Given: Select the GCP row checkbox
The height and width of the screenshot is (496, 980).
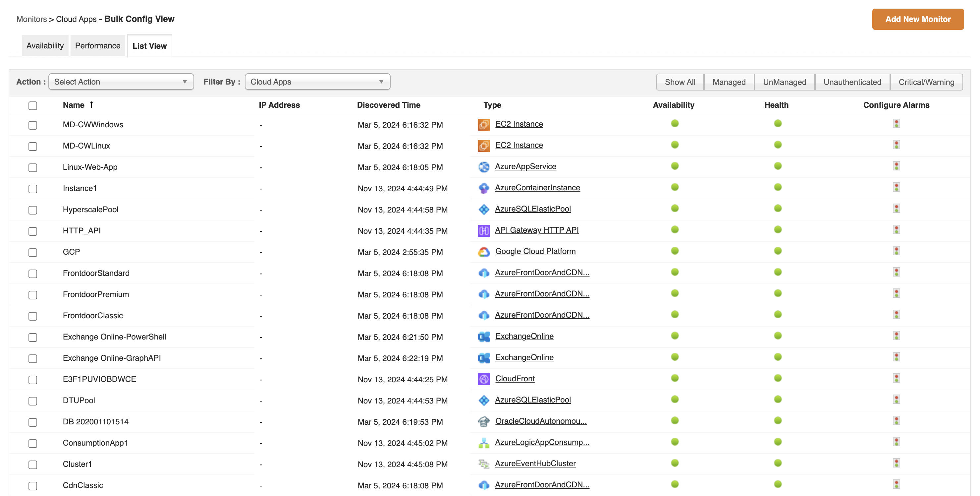Looking at the screenshot, I should point(33,253).
